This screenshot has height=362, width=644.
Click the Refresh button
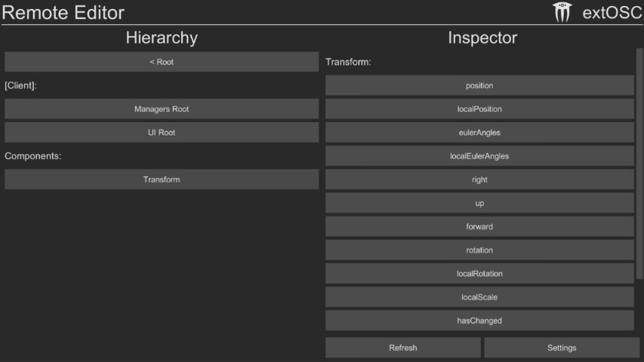click(x=403, y=348)
